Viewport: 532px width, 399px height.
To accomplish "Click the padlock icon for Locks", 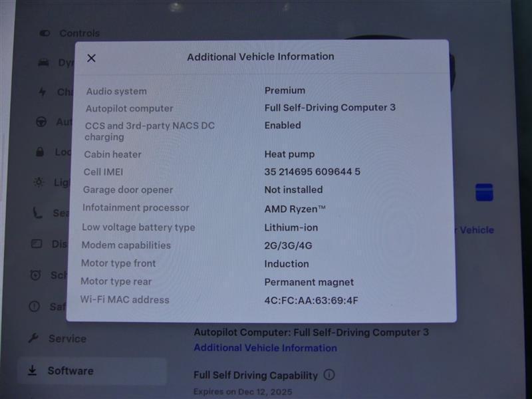I will pyautogui.click(x=41, y=152).
